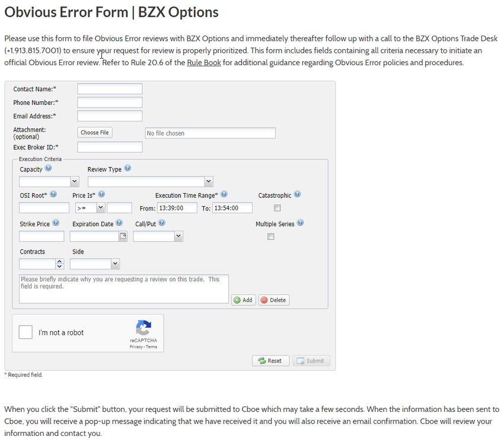Click the Reset button

coord(270,361)
